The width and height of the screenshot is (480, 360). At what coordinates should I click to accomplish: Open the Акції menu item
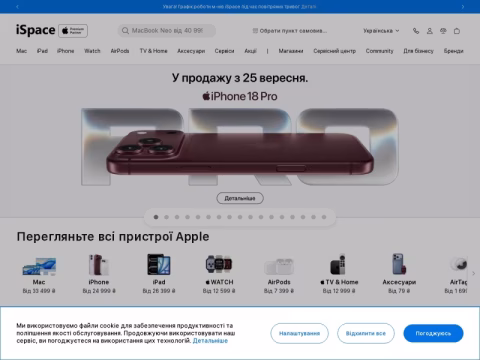(x=250, y=51)
